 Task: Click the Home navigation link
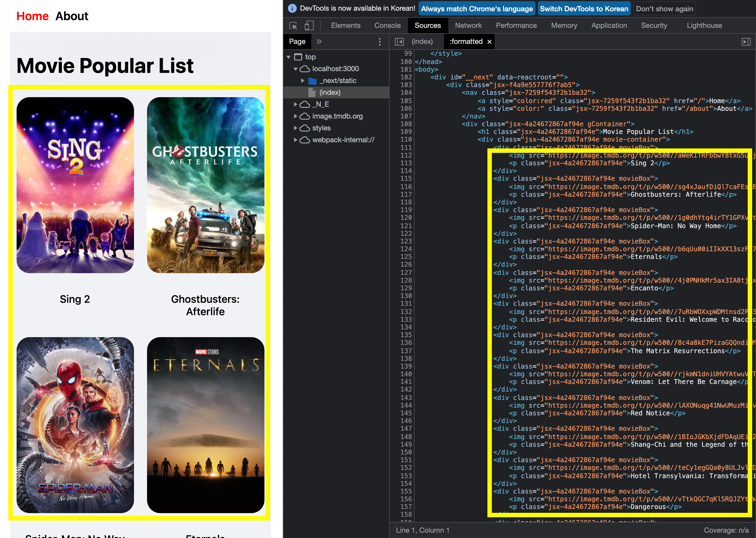(x=33, y=16)
